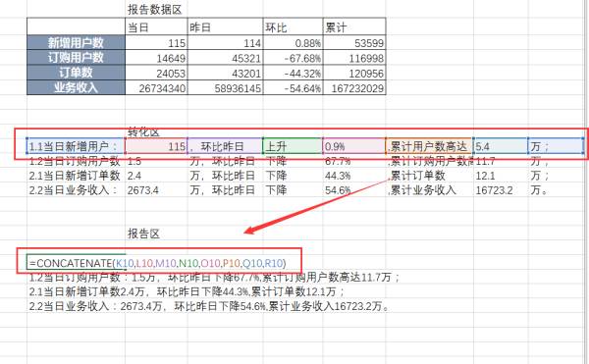The image size is (589, 364).
Task: Click the 累计 column header cell
Action: point(354,27)
